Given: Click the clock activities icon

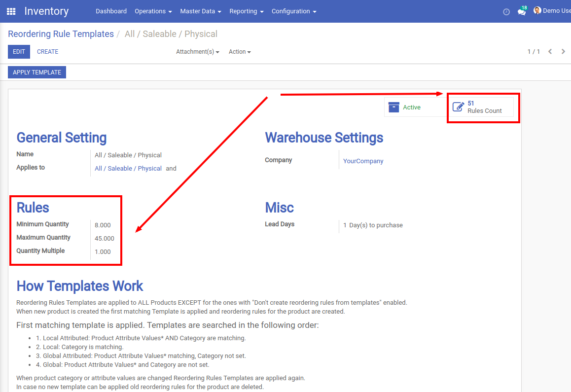Looking at the screenshot, I should pos(506,12).
